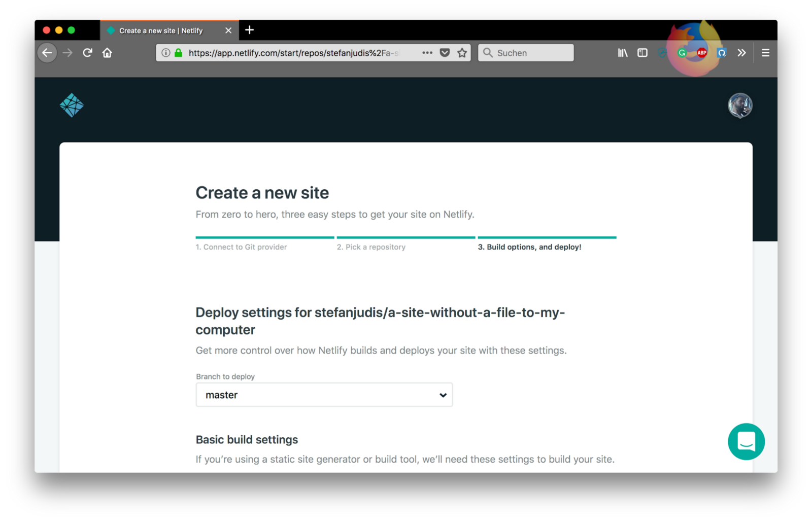The height and width of the screenshot is (522, 812).
Task: Open the page actions three-dot menu
Action: (x=427, y=53)
